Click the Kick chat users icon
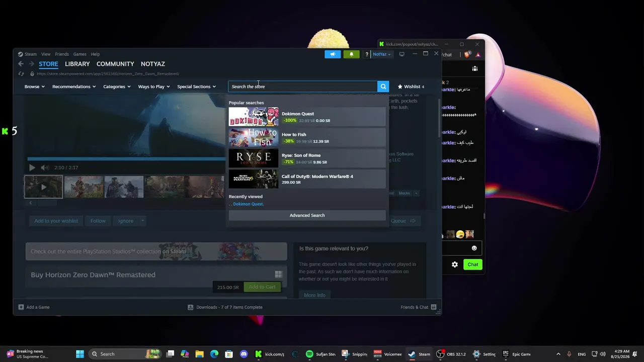Viewport: 644px width, 362px height. tap(475, 68)
